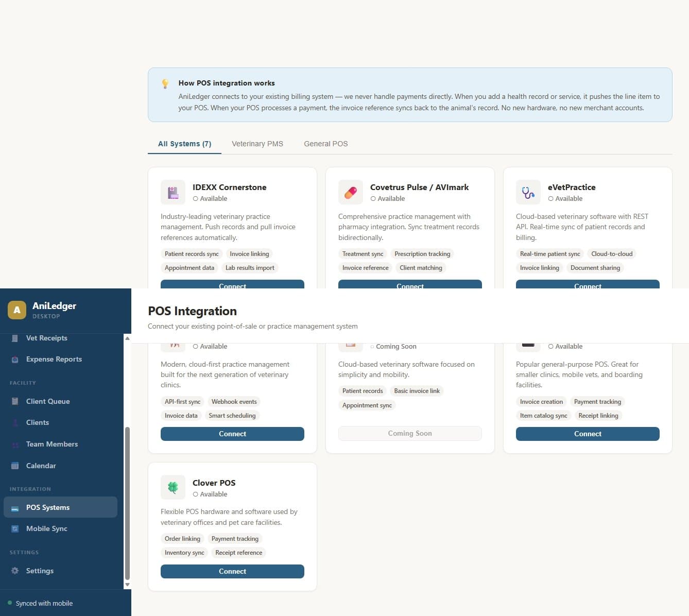The height and width of the screenshot is (616, 689).
Task: Click the Client Queue icon
Action: click(15, 401)
